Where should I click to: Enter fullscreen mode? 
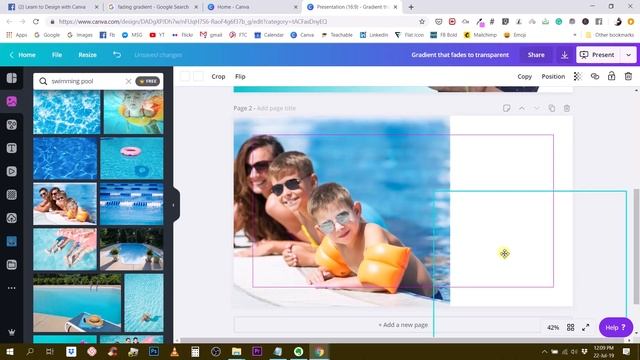(x=586, y=327)
